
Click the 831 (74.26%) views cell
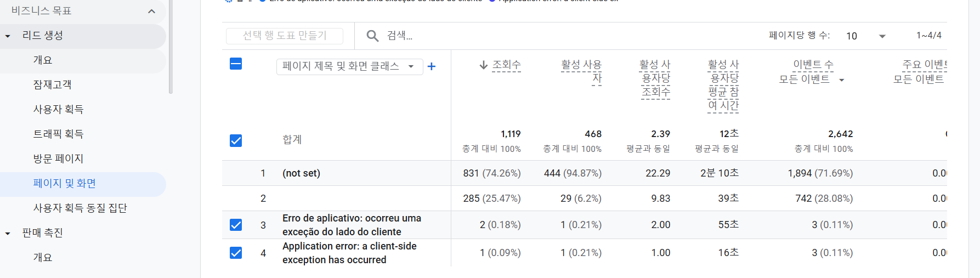click(492, 173)
